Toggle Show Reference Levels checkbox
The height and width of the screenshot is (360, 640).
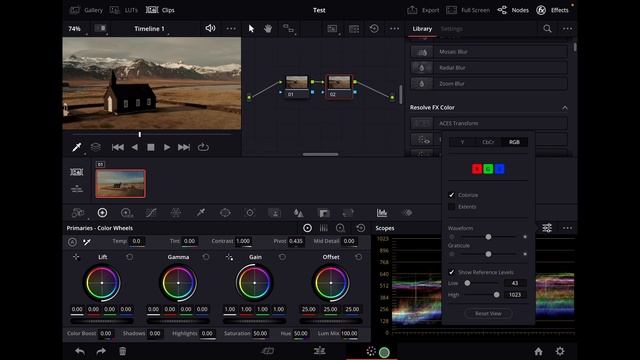[451, 272]
